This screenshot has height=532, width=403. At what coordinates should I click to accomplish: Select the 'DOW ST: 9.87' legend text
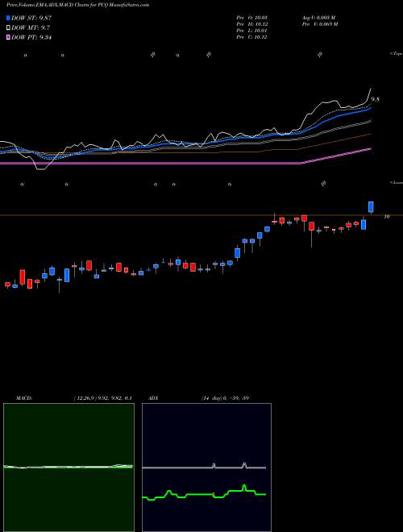[31, 18]
